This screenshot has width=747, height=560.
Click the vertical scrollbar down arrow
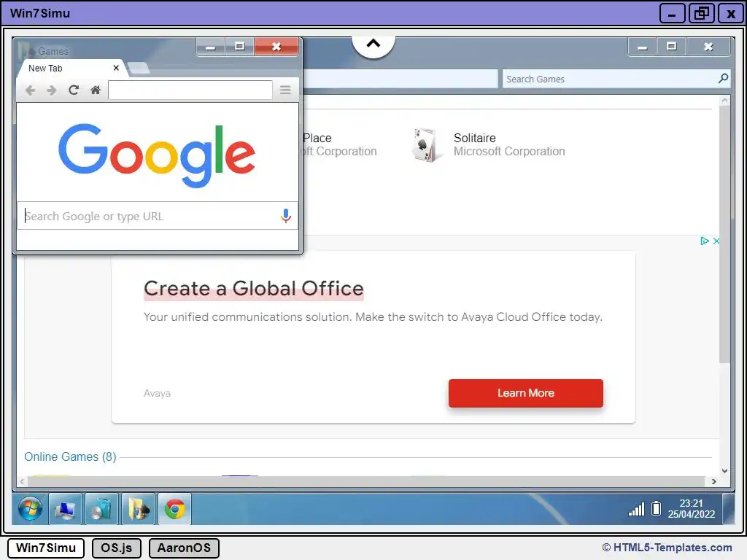tap(724, 470)
